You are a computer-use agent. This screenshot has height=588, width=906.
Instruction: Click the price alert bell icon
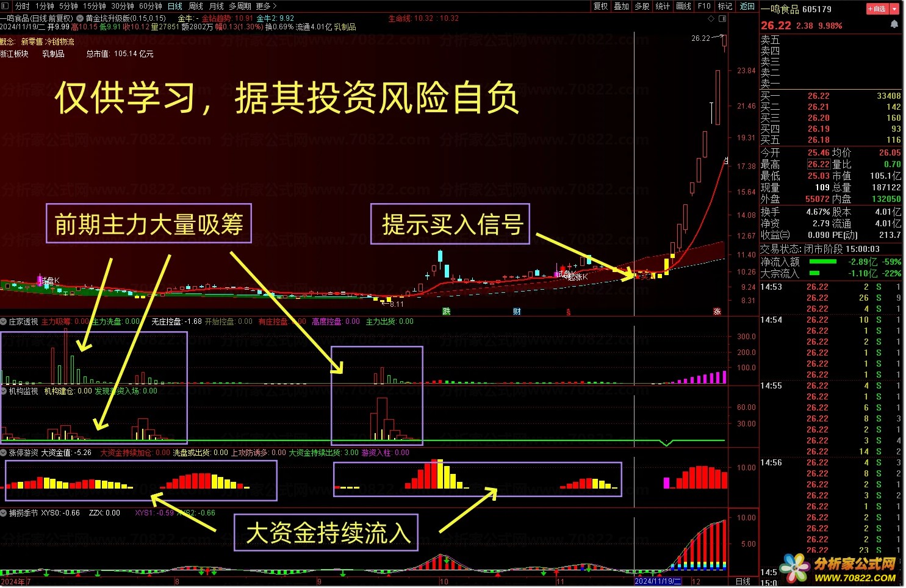pos(894,24)
